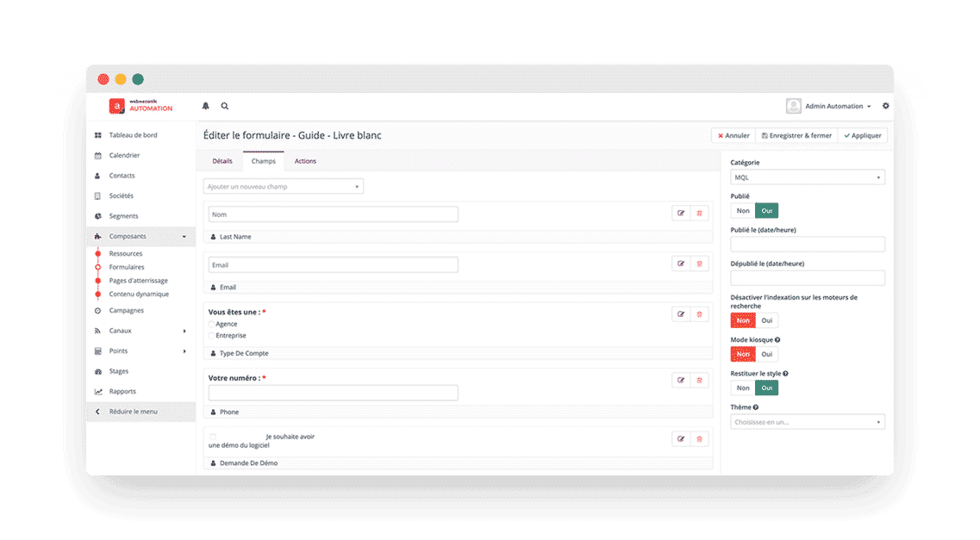Open the search magnifier icon

(x=224, y=106)
